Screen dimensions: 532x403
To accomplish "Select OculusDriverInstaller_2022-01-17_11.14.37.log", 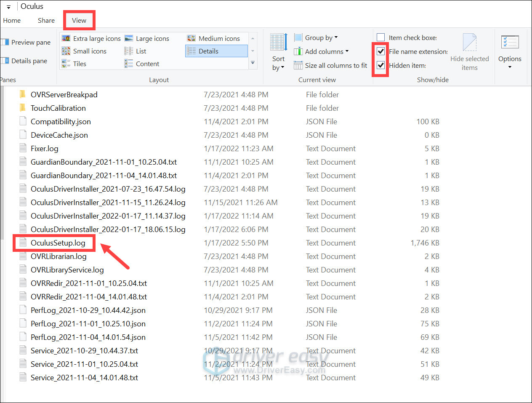I will [x=108, y=216].
